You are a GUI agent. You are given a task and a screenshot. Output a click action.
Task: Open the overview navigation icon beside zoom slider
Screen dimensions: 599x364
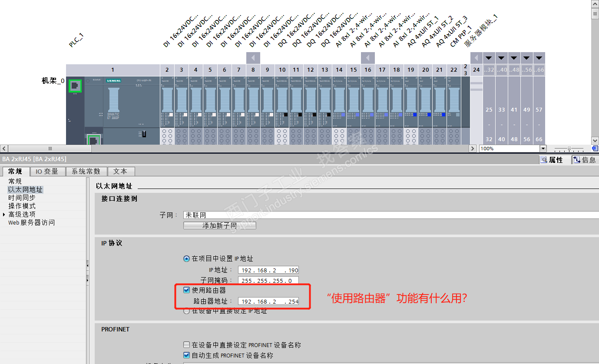595,149
